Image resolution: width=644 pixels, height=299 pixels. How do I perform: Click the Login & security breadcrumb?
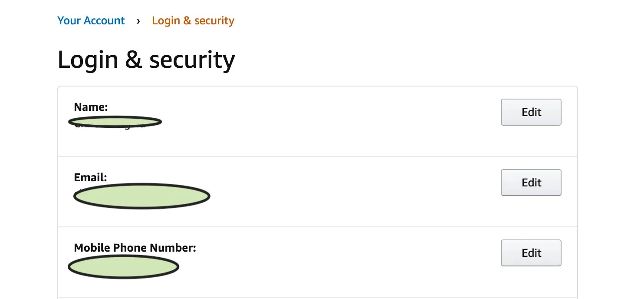pos(193,20)
